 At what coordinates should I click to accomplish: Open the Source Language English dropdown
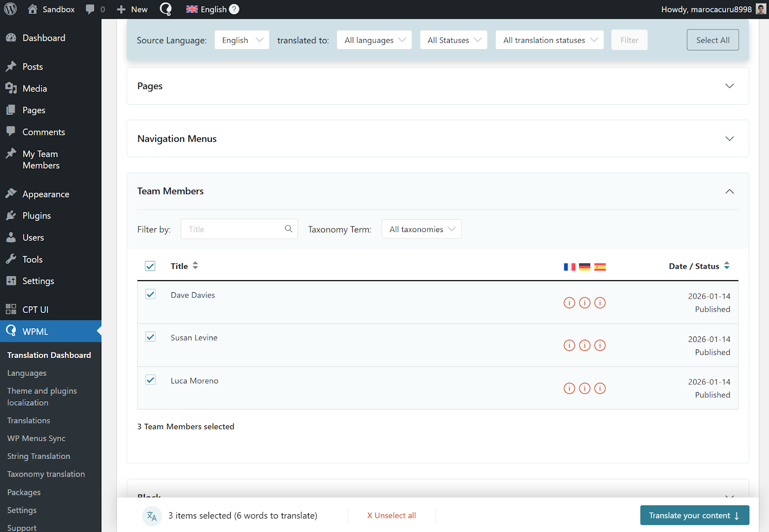[x=242, y=40]
